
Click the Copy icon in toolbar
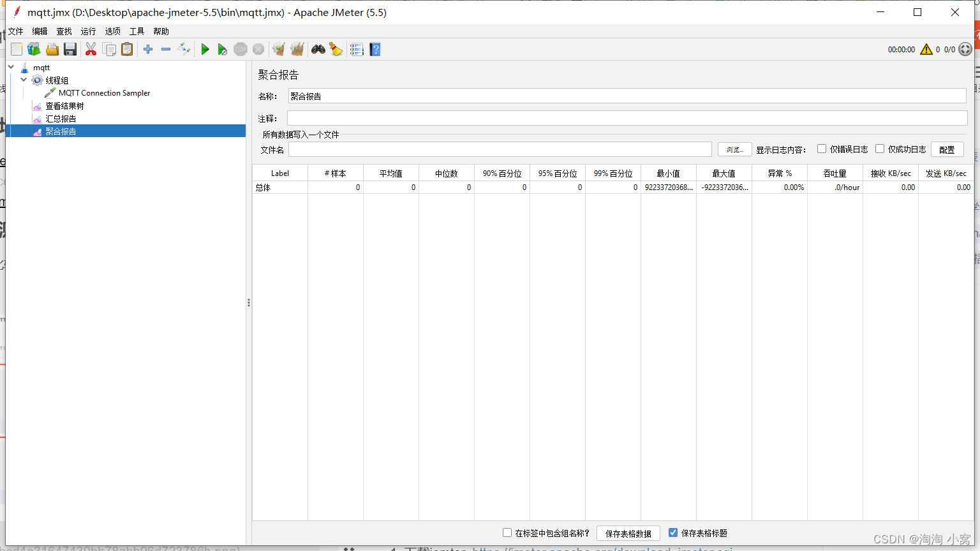click(109, 49)
